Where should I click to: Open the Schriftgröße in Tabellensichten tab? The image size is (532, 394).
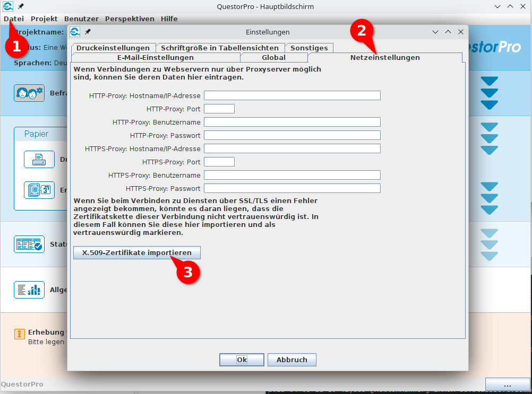pyautogui.click(x=220, y=48)
